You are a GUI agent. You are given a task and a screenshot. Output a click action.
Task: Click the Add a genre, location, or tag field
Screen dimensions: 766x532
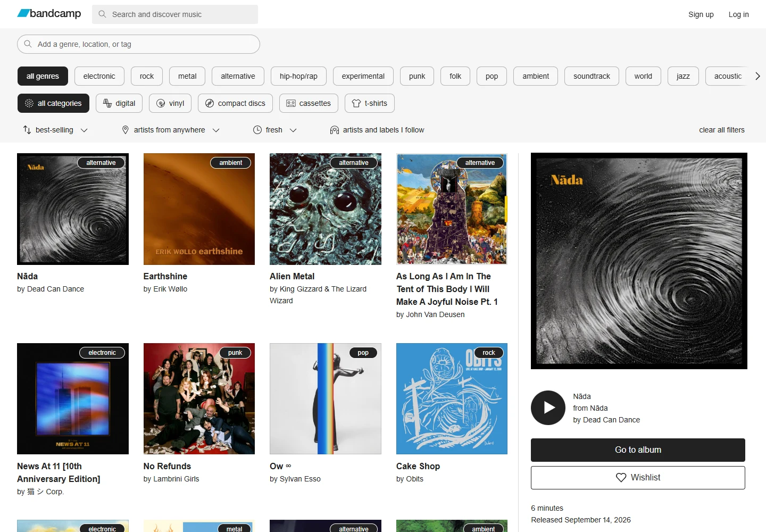[x=138, y=44]
